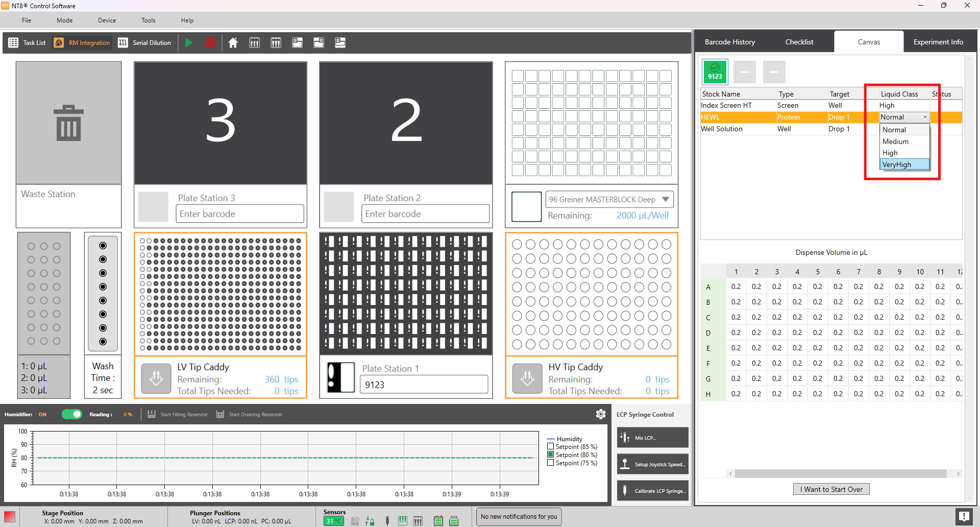980x527 pixels.
Task: Switch to the Barcode History tab
Action: (x=729, y=42)
